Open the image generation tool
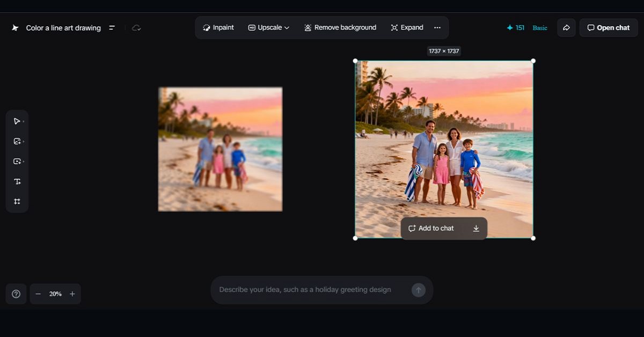Viewport: 644px width, 337px height. [x=17, y=141]
